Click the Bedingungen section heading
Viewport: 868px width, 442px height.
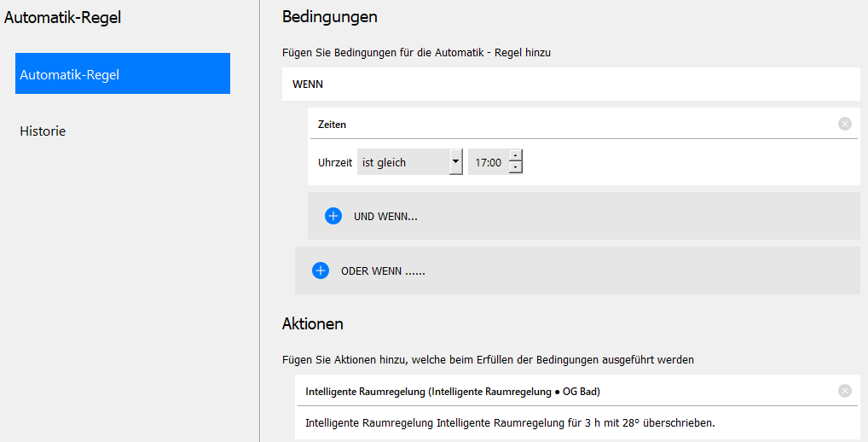pos(329,17)
